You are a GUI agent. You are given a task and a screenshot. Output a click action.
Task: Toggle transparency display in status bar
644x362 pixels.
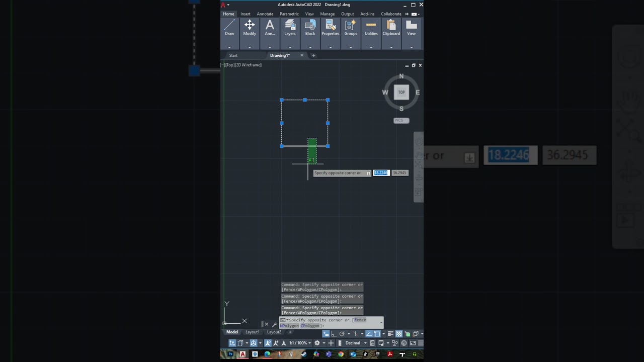pos(399,333)
